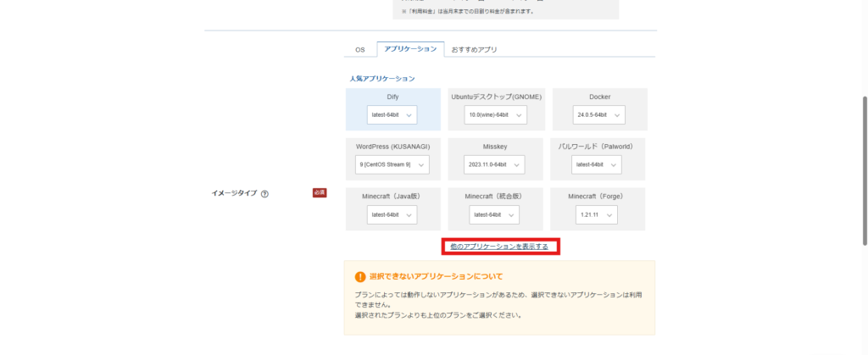Viewport: 868px width, 355px height.
Task: Open the Misskey 2023.11.0-64bit dropdown
Action: point(496,164)
